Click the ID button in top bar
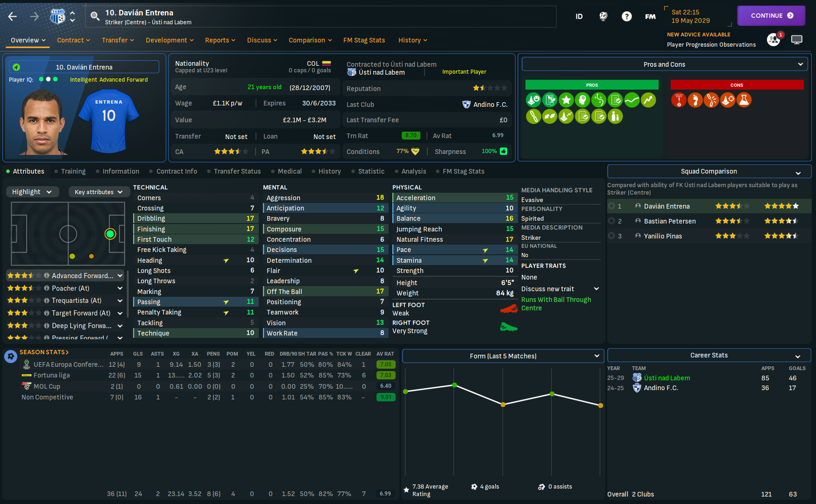 pyautogui.click(x=579, y=16)
